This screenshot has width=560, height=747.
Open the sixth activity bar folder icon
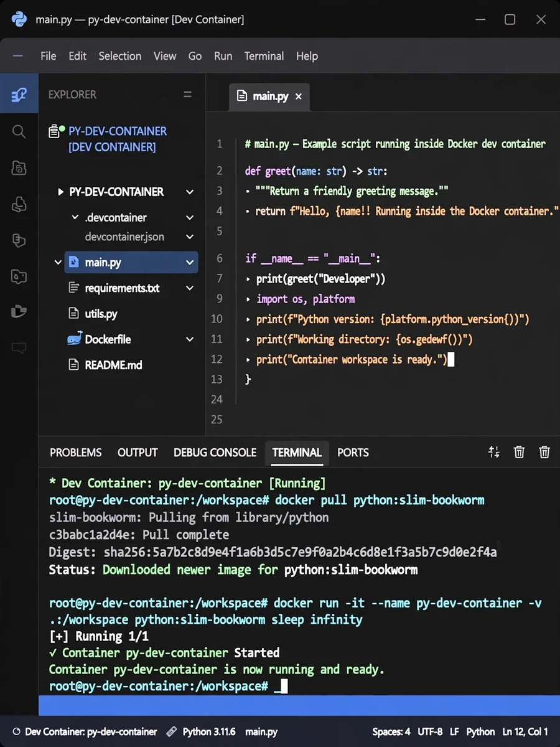[19, 276]
